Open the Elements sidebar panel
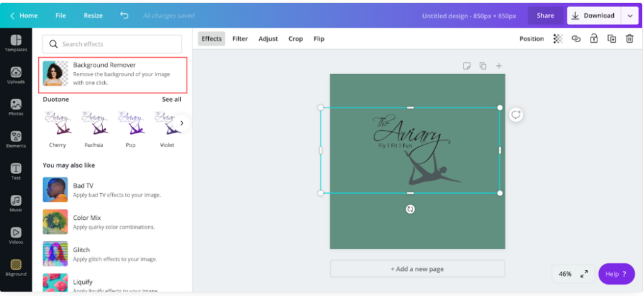 pos(16,139)
